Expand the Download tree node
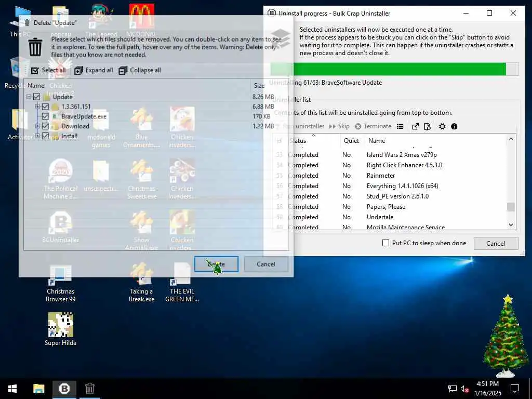Image resolution: width=532 pixels, height=399 pixels. click(37, 126)
